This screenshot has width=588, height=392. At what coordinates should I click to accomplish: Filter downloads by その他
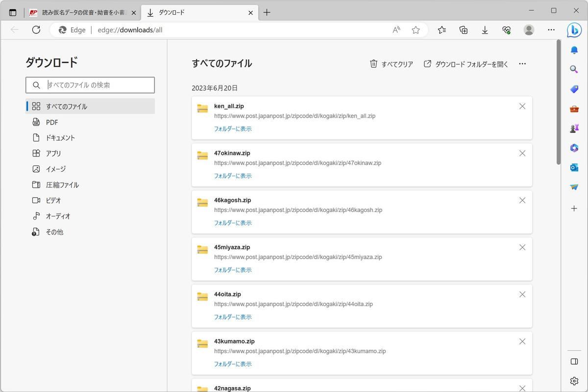coord(90,232)
